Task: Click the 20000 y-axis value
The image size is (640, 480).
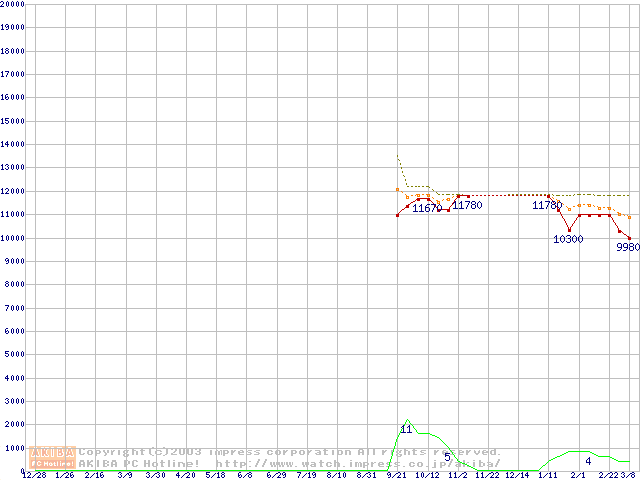Action: 12,4
